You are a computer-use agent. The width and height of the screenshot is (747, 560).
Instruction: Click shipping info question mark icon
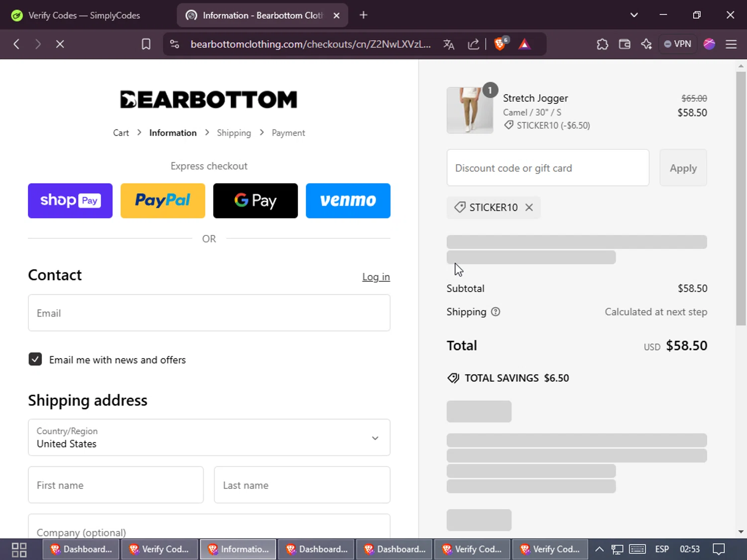496,312
